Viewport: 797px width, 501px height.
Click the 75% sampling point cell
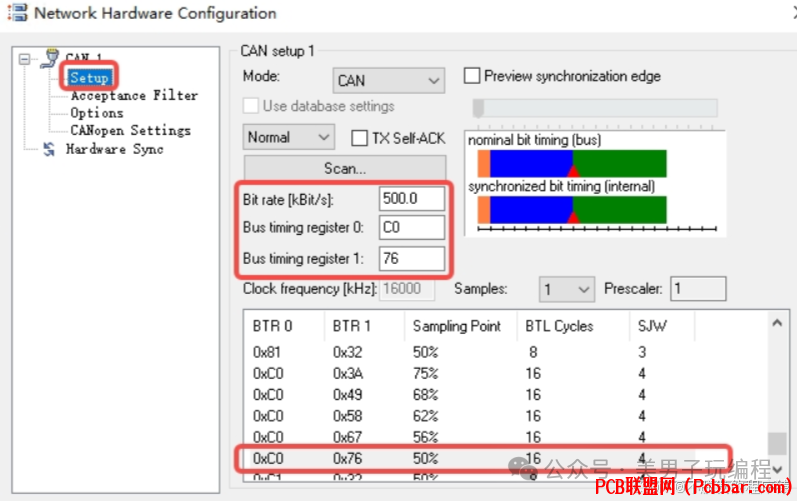point(425,373)
